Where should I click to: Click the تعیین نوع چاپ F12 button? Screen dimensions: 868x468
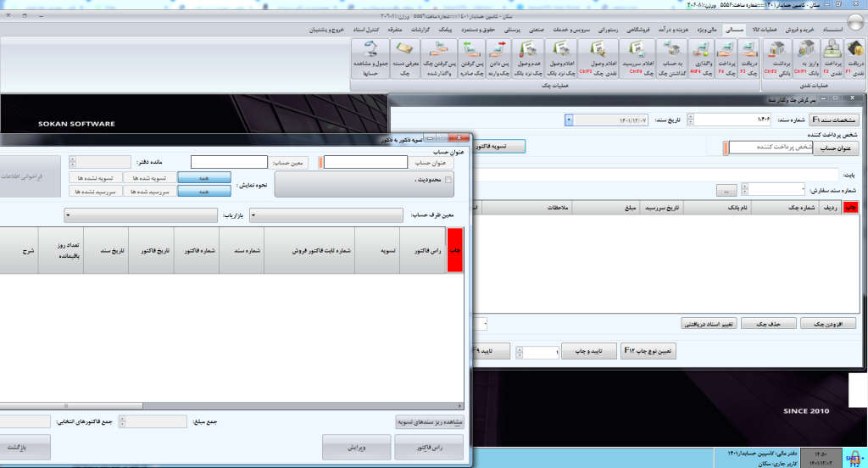(x=648, y=351)
